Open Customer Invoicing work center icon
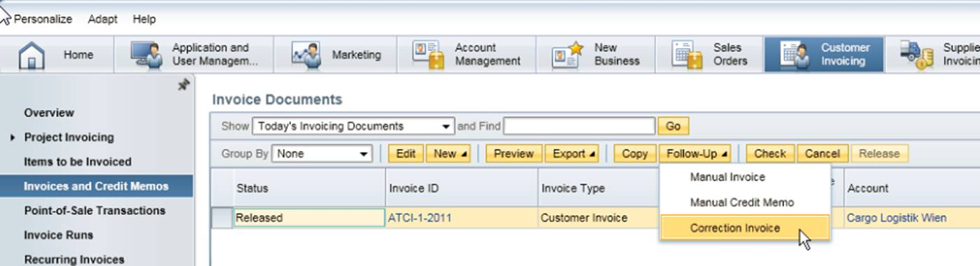 pyautogui.click(x=794, y=55)
